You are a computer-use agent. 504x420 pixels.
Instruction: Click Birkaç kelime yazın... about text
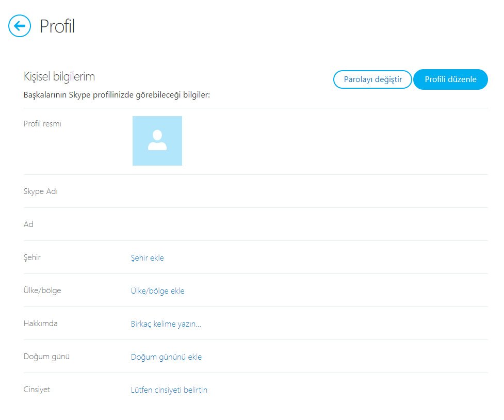point(166,324)
